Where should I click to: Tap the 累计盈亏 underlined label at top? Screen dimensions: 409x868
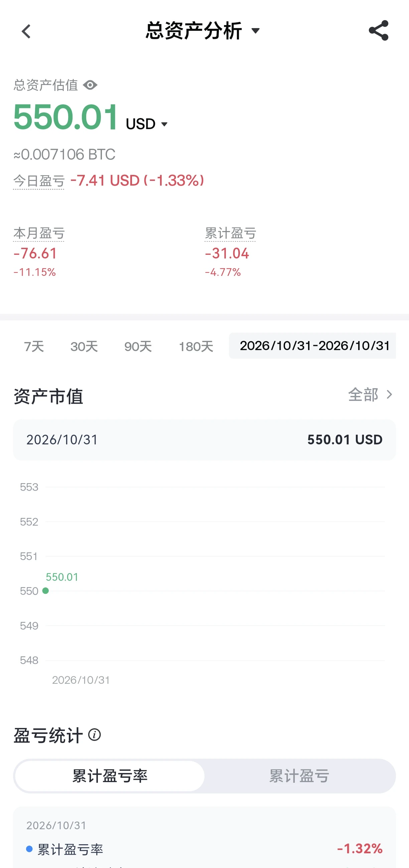(230, 233)
